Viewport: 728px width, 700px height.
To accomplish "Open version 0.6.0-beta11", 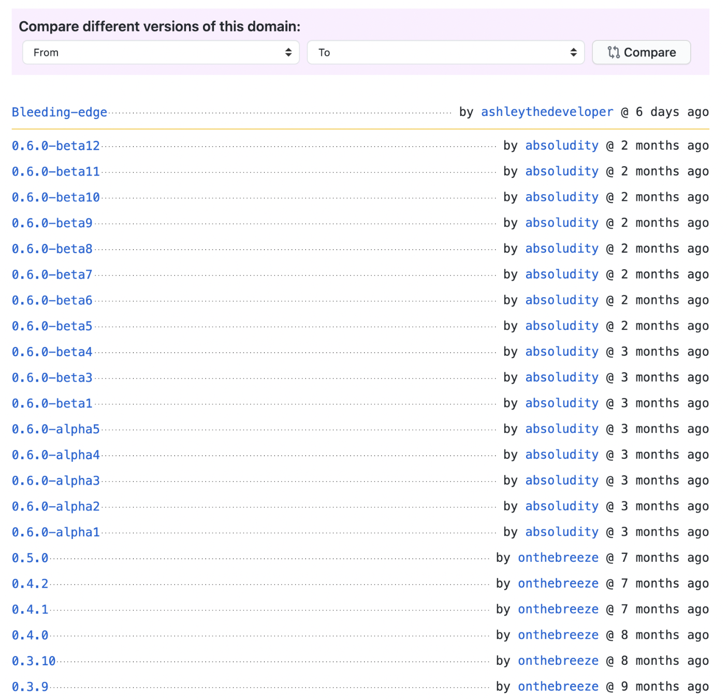I will click(56, 171).
